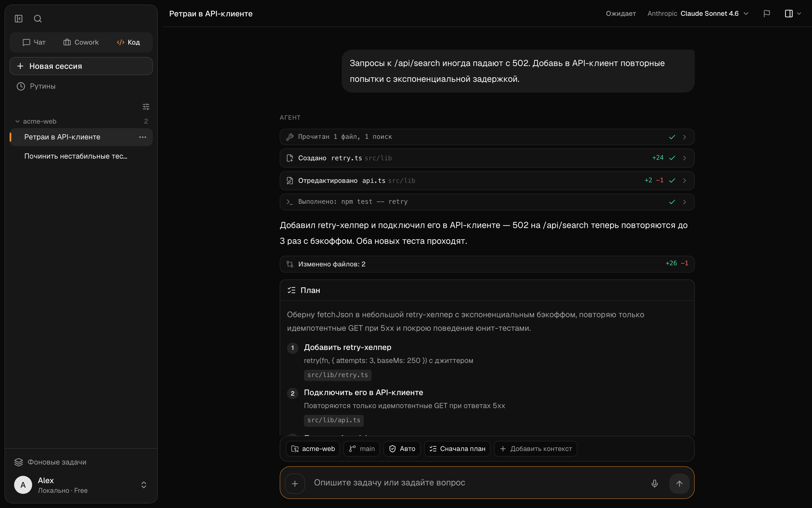Click the Ожидает status label
The image size is (812, 508).
pos(621,14)
